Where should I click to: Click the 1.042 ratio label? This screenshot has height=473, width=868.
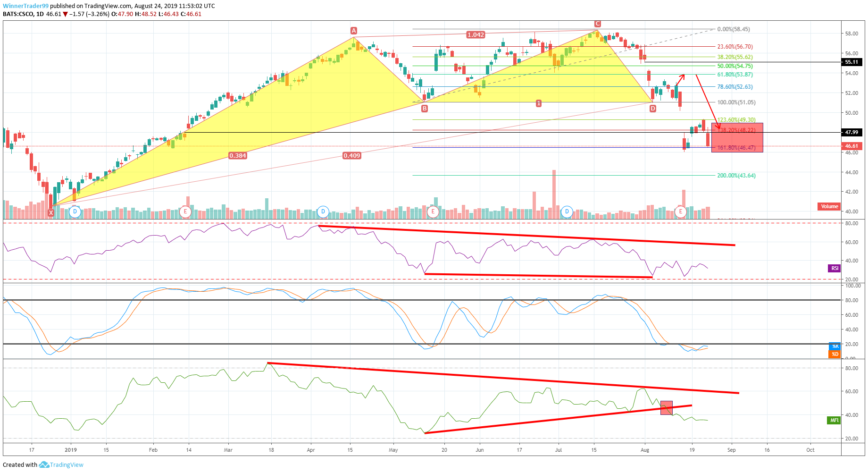pos(476,34)
